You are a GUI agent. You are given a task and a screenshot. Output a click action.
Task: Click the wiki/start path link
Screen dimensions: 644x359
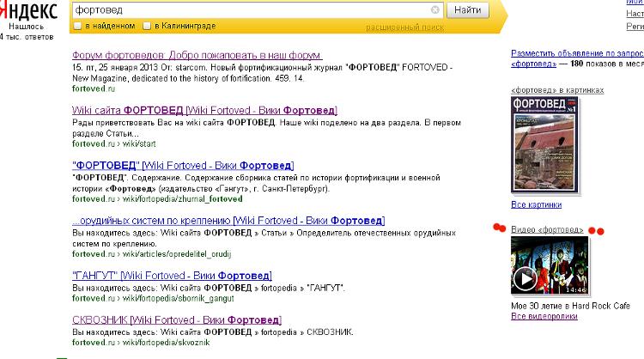click(139, 143)
